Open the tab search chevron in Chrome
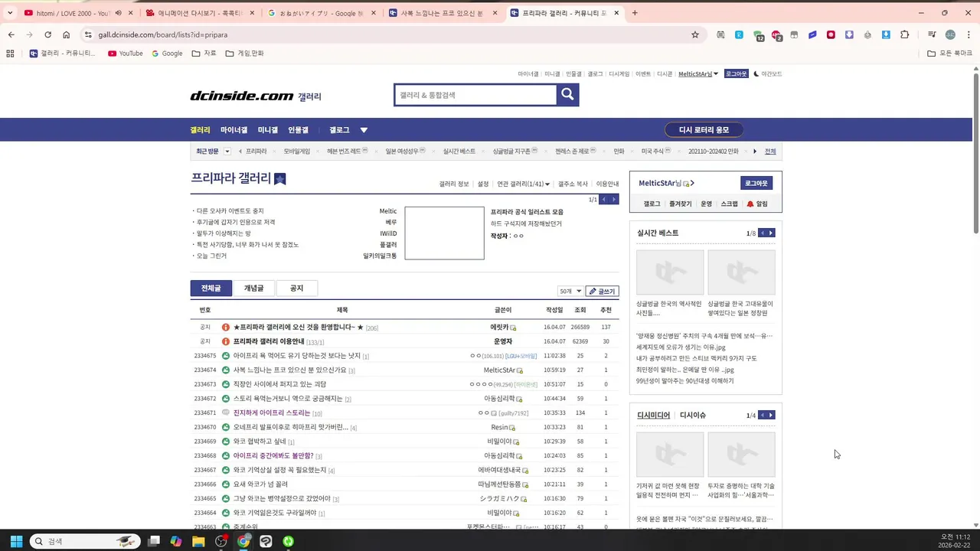Image resolution: width=980 pixels, height=551 pixels. [x=10, y=13]
